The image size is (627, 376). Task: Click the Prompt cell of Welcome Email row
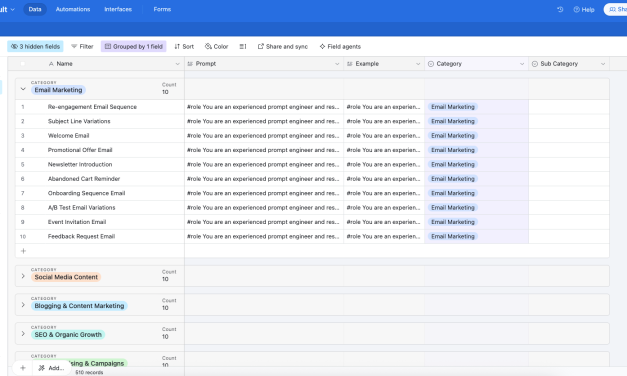coord(264,136)
